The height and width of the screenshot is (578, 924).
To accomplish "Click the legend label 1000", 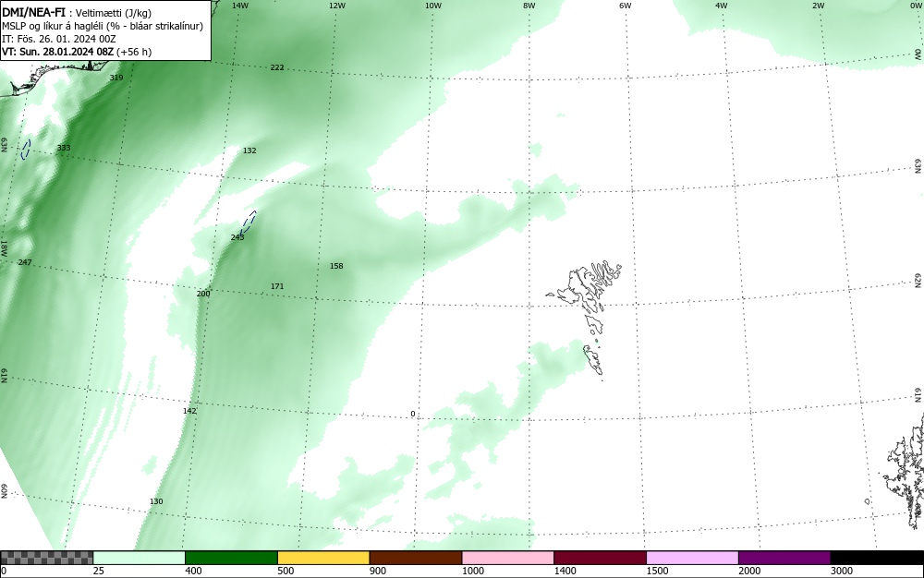I will point(472,571).
